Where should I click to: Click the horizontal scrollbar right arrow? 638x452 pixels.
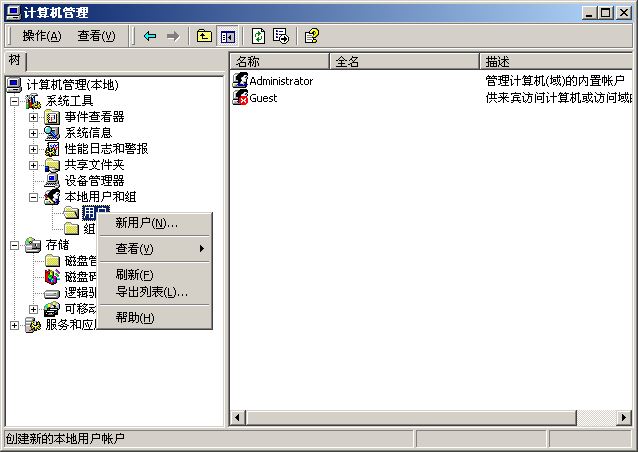pyautogui.click(x=625, y=417)
